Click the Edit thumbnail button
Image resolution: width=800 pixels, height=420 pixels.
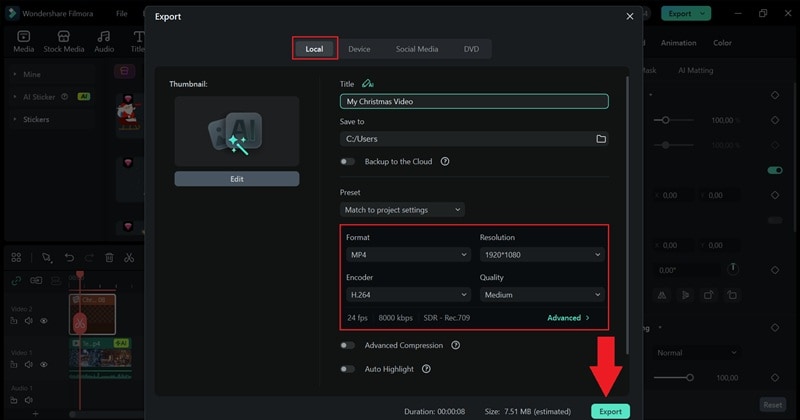coord(237,179)
